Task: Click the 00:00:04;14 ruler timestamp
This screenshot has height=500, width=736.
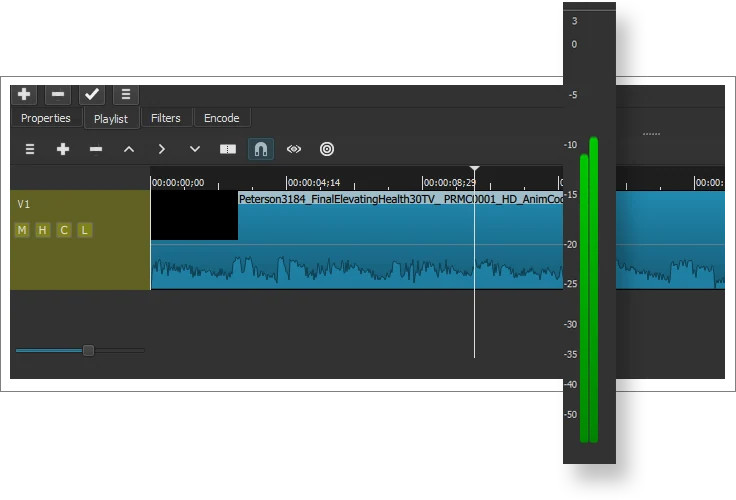Action: coord(314,183)
